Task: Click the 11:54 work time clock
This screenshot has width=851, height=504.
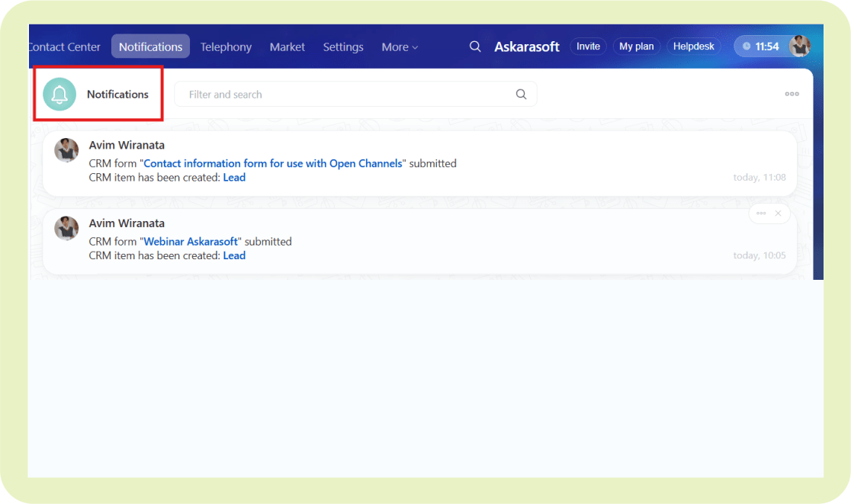Action: (761, 47)
